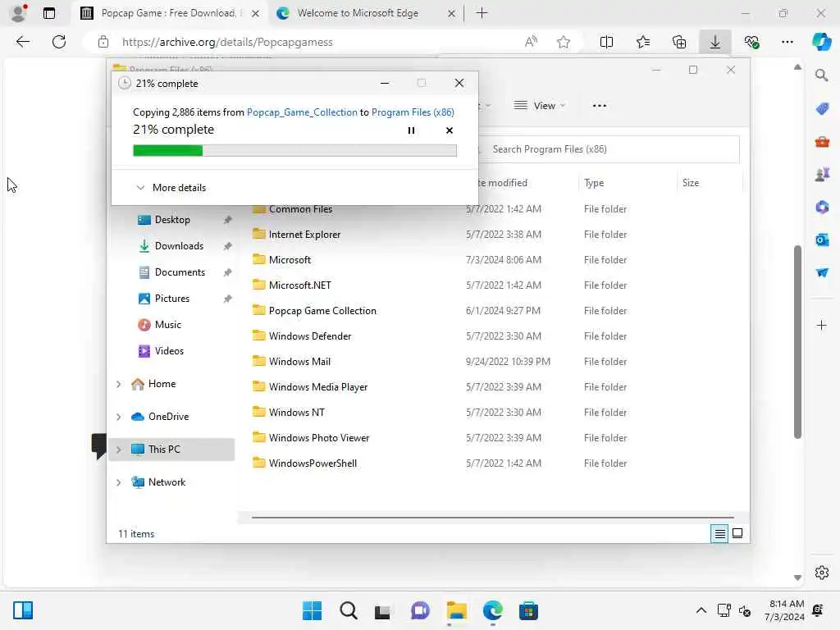Viewport: 840px width, 630px height.
Task: Open a new browser tab
Action: [x=482, y=13]
